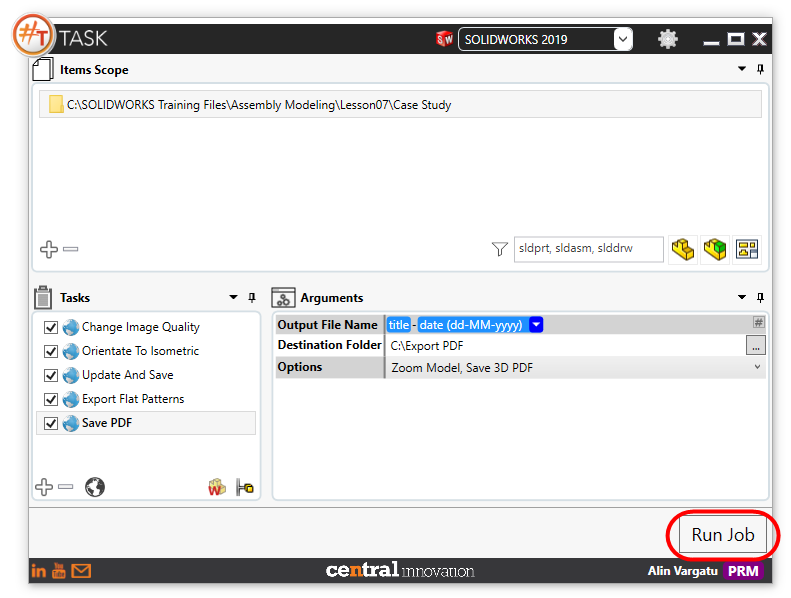The width and height of the screenshot is (791, 598).
Task: Click the #TASK logo icon
Action: click(33, 35)
